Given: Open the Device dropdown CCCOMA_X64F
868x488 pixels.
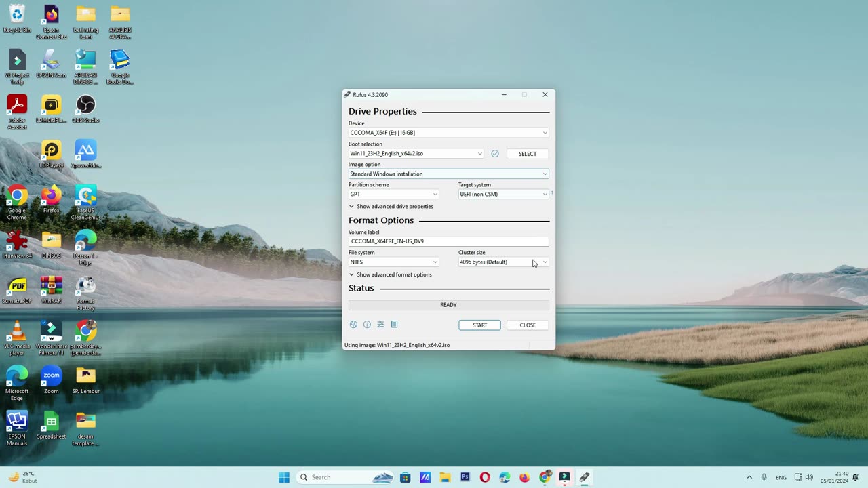Looking at the screenshot, I should 448,133.
